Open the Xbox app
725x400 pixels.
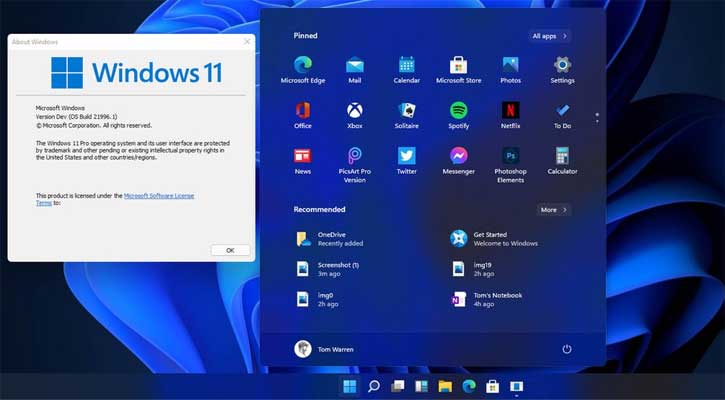(x=355, y=115)
